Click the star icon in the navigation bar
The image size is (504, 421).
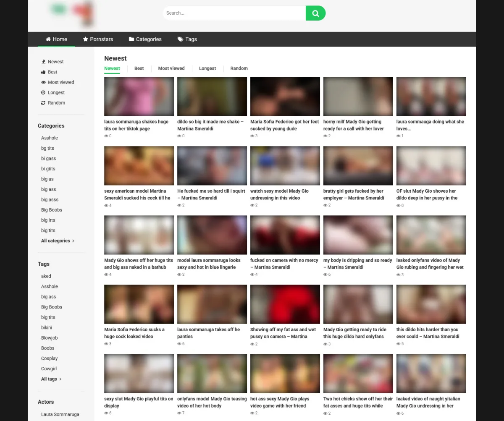pyautogui.click(x=86, y=39)
